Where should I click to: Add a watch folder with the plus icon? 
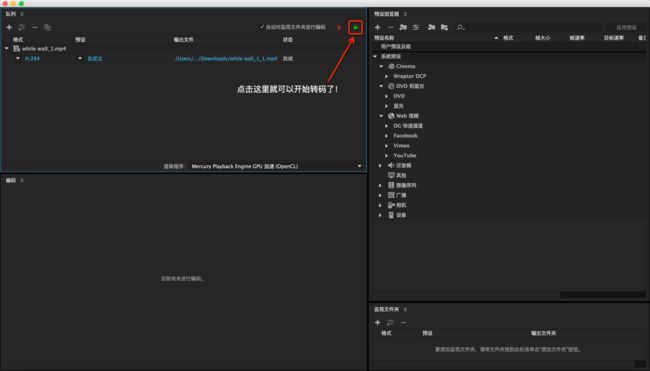coord(377,322)
